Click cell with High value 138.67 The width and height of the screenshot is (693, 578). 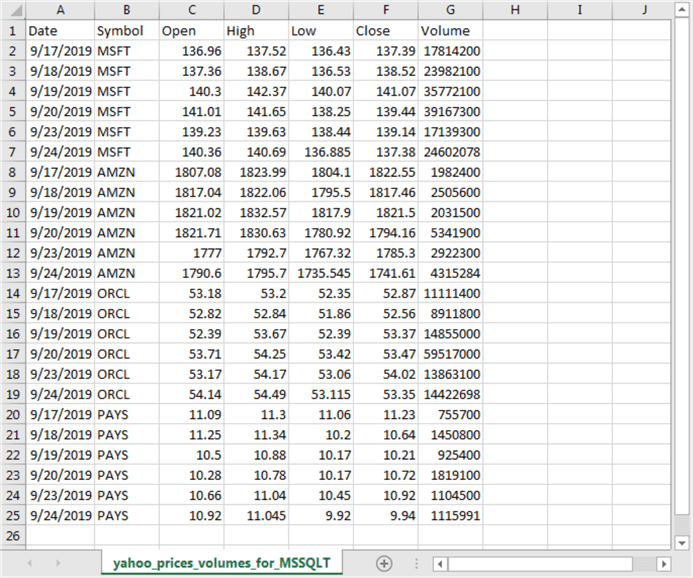(256, 71)
